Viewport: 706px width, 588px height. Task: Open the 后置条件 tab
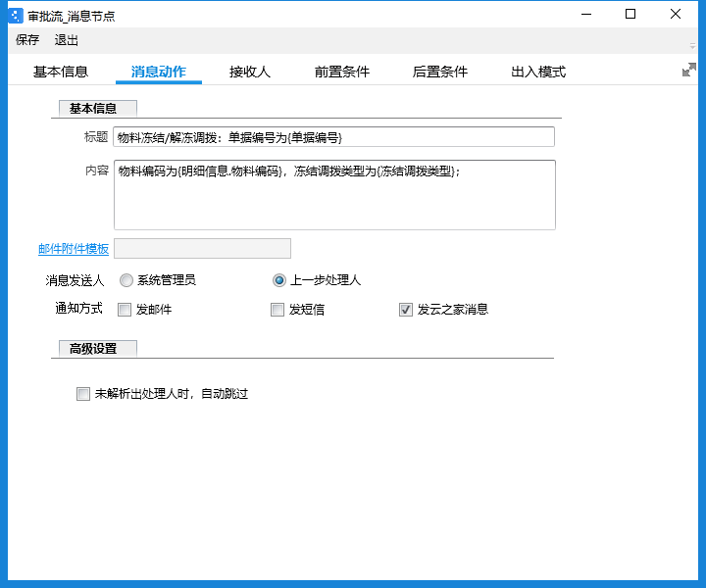440,72
